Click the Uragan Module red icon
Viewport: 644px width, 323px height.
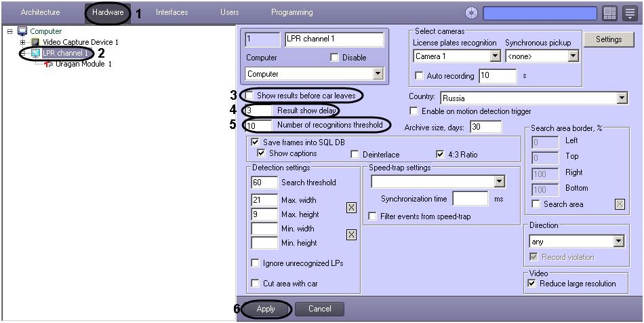click(x=49, y=64)
